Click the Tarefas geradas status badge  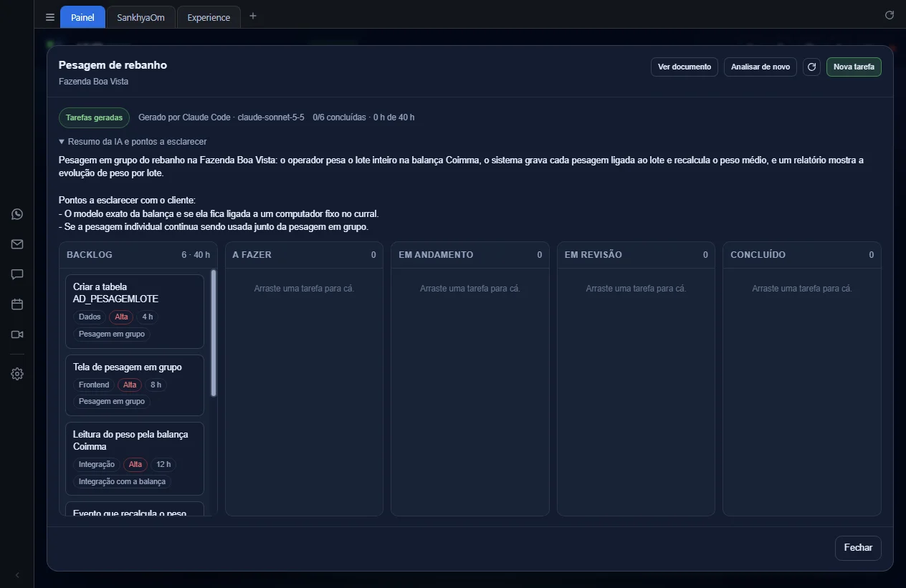click(x=94, y=117)
